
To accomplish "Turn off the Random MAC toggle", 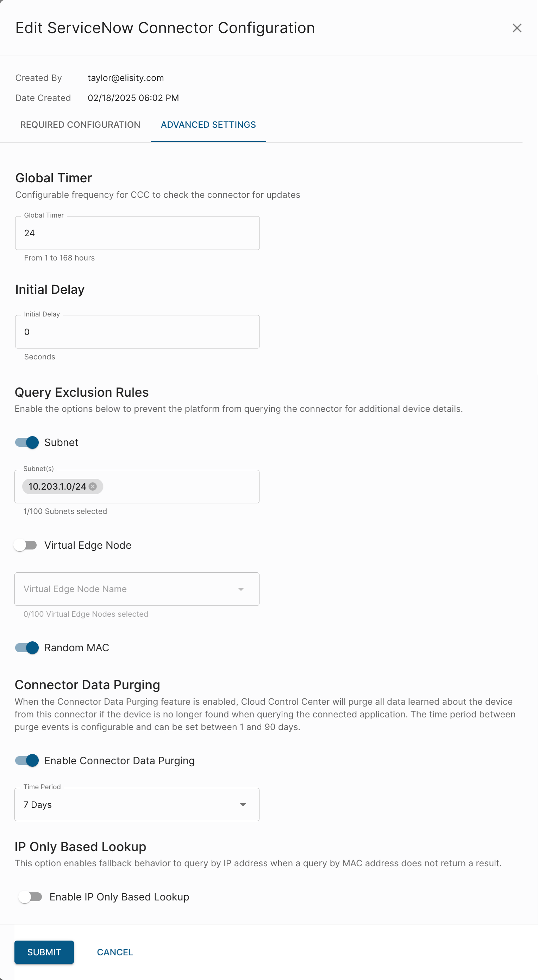I will point(27,647).
